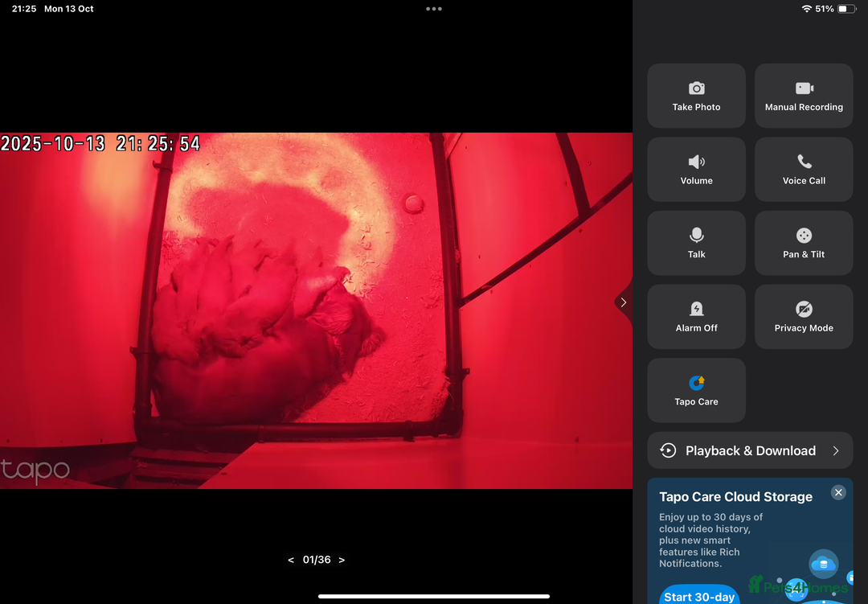Tap the Take Photo camera icon
Viewport: 868px width, 604px height.
pos(696,88)
